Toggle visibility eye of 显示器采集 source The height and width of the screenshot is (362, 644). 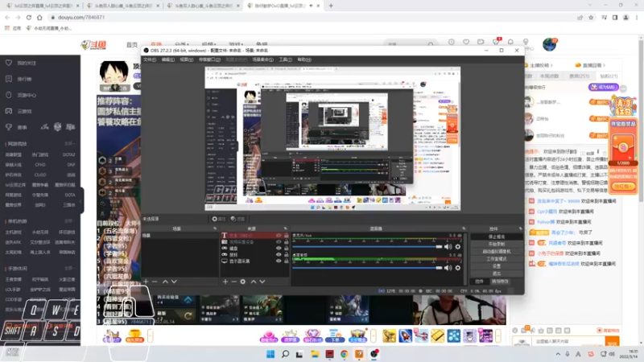pos(279,261)
